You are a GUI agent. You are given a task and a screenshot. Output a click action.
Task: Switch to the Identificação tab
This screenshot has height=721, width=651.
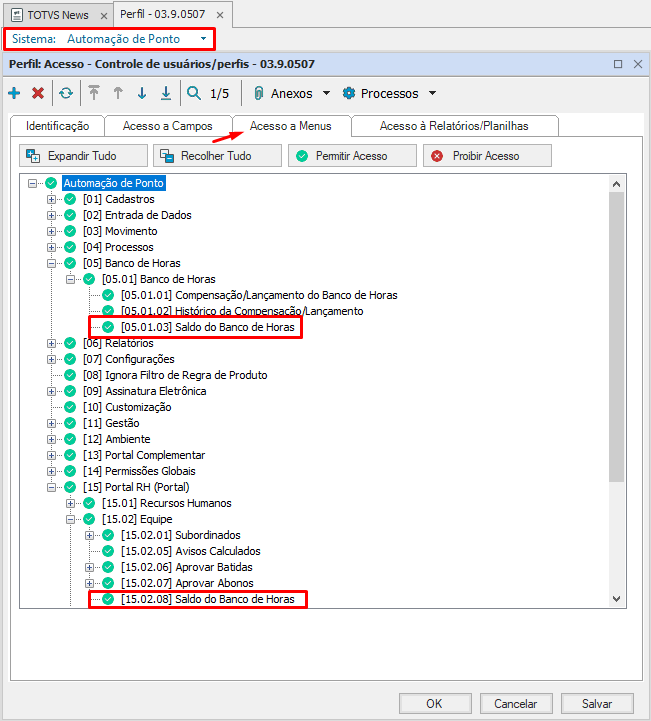57,126
